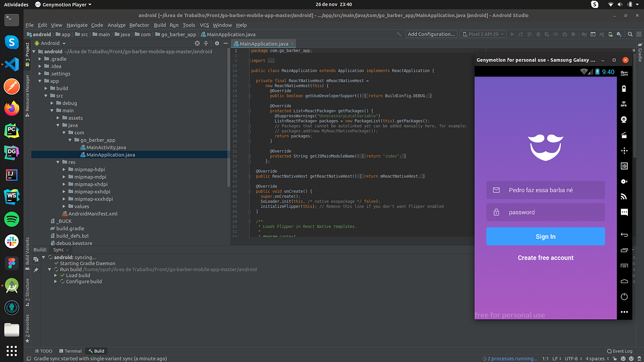Expand the mipmap-hdpi folder
The height and width of the screenshot is (362, 644).
tap(64, 169)
